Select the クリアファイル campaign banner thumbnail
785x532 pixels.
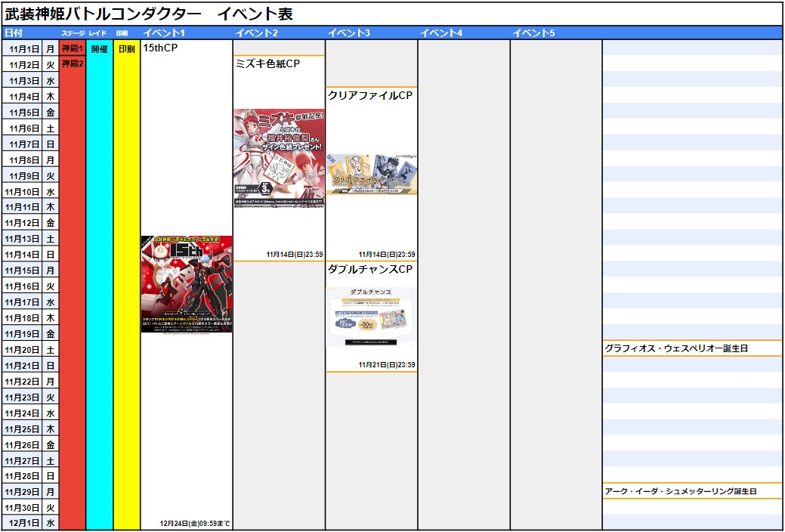point(371,175)
